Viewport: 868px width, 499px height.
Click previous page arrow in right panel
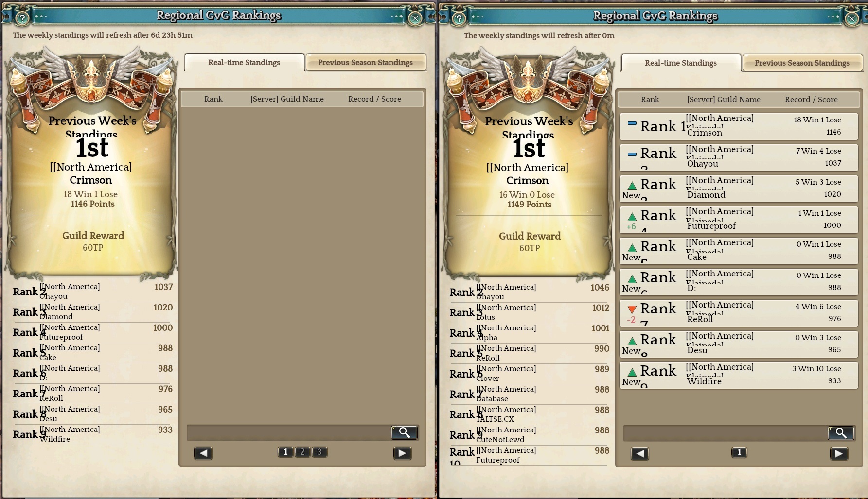(x=639, y=454)
